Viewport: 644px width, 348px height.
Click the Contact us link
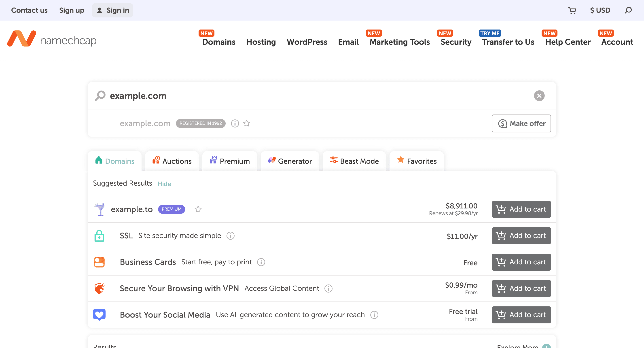pyautogui.click(x=29, y=11)
